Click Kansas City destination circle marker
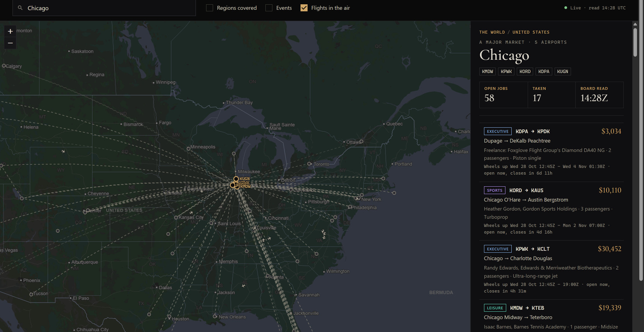Viewport: 644px width, 332px height. [x=176, y=218]
